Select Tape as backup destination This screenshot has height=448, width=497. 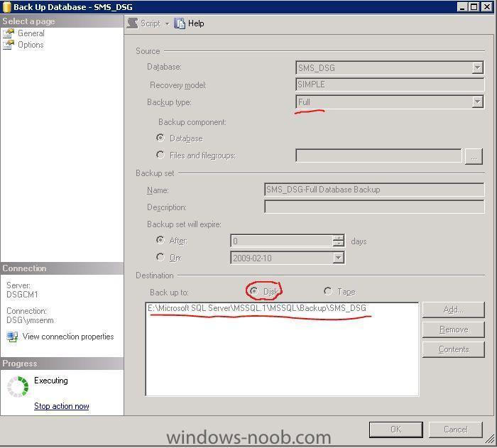click(x=328, y=291)
